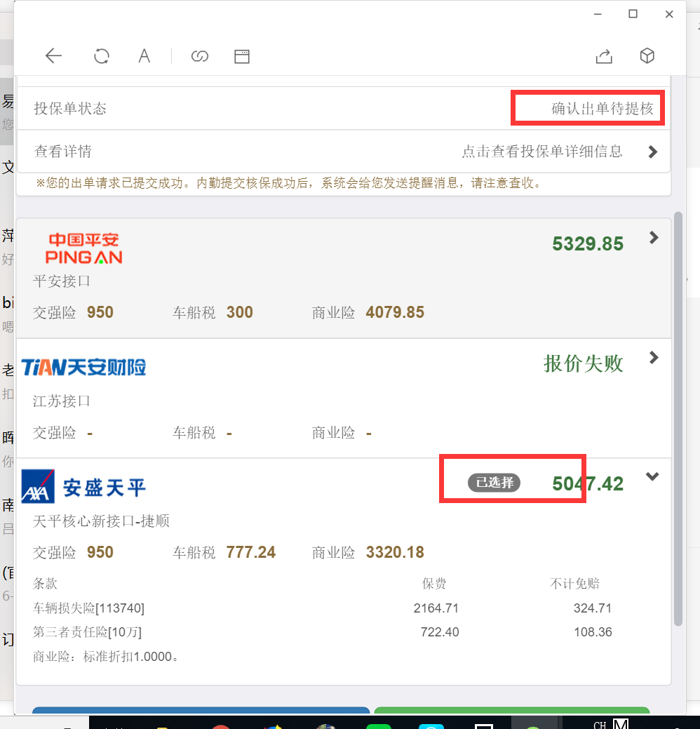This screenshot has height=729, width=700.
Task: Click the 查看详情 chevron arrow
Action: click(652, 152)
